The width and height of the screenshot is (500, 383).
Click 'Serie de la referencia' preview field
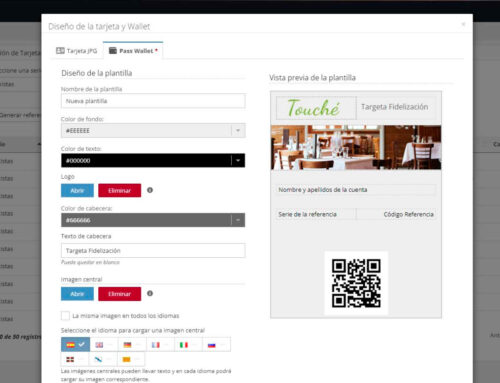(316, 214)
